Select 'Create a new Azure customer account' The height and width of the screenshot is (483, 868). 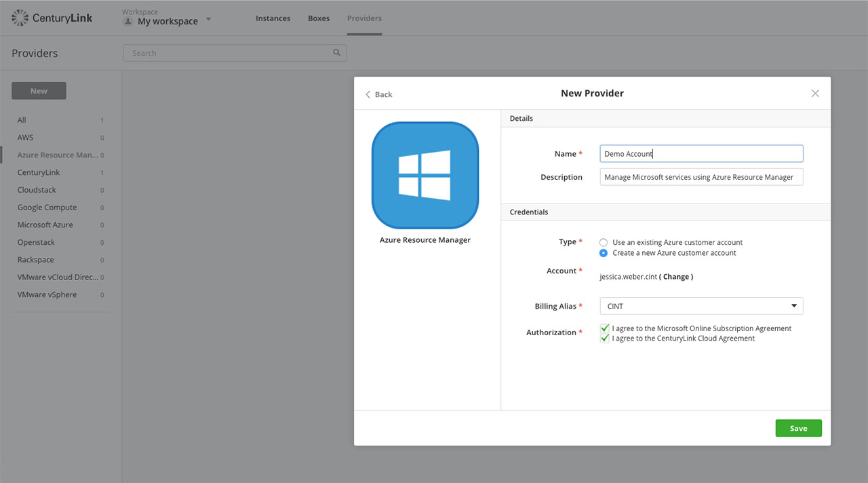click(604, 253)
